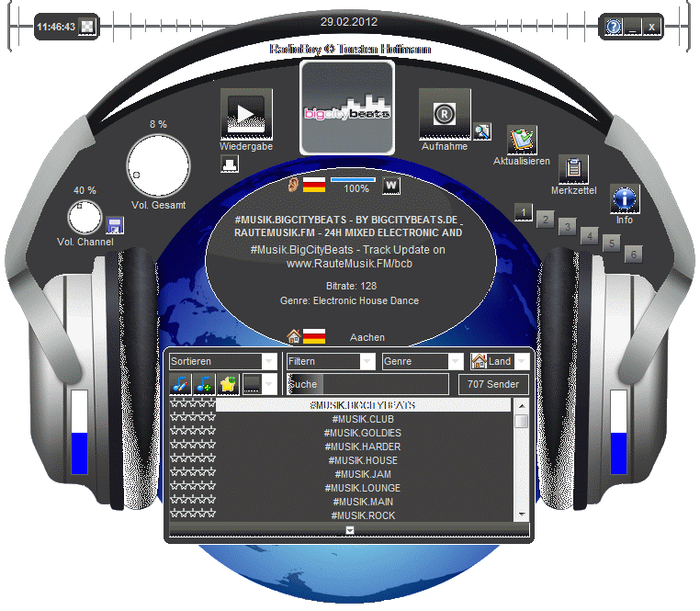Click the W Wikipedia icon
Screen dimensions: 700x611
tap(391, 186)
